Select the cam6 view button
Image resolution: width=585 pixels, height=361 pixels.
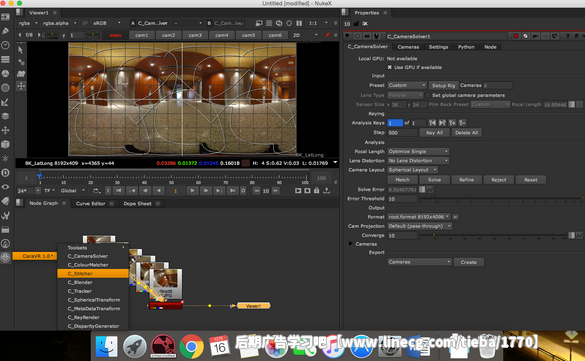point(275,35)
